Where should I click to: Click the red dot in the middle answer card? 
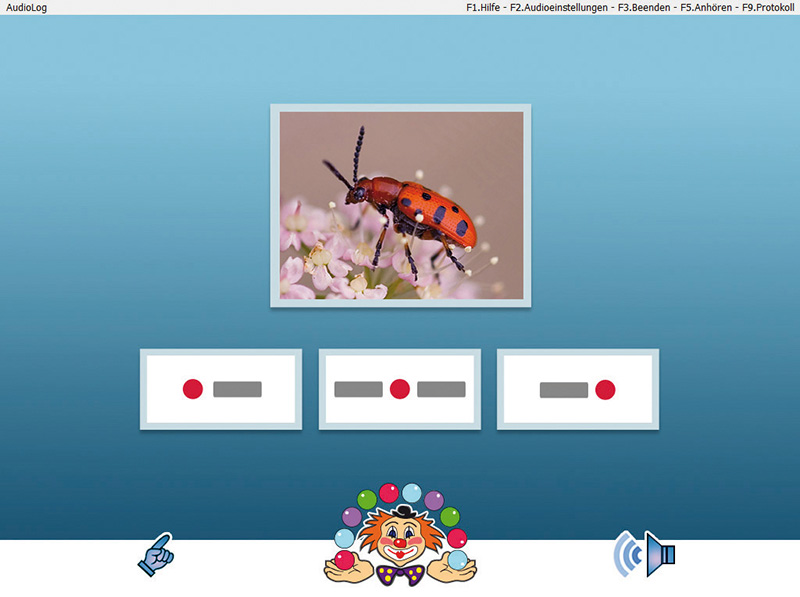pyautogui.click(x=400, y=389)
